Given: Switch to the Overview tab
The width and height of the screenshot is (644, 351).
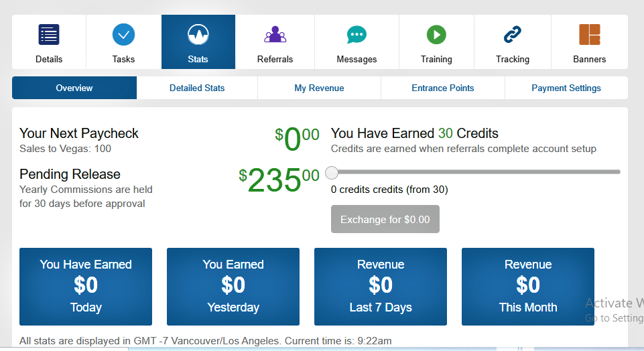Looking at the screenshot, I should click(74, 88).
